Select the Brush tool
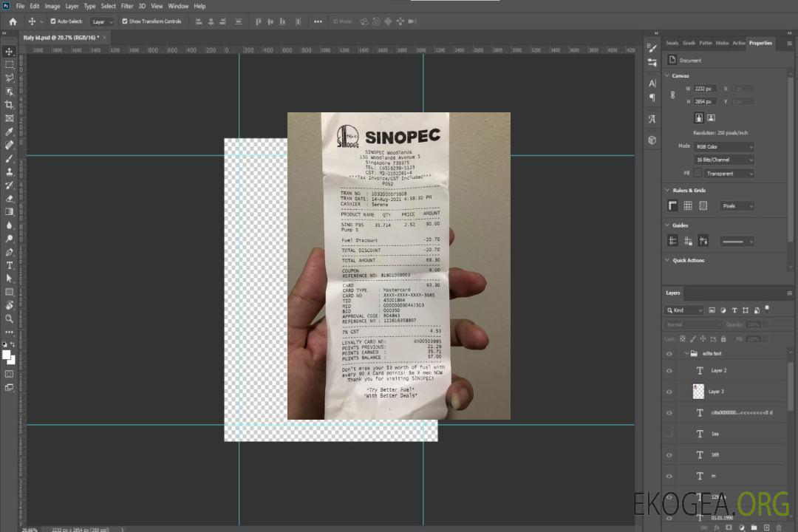The height and width of the screenshot is (532, 798). [x=9, y=158]
